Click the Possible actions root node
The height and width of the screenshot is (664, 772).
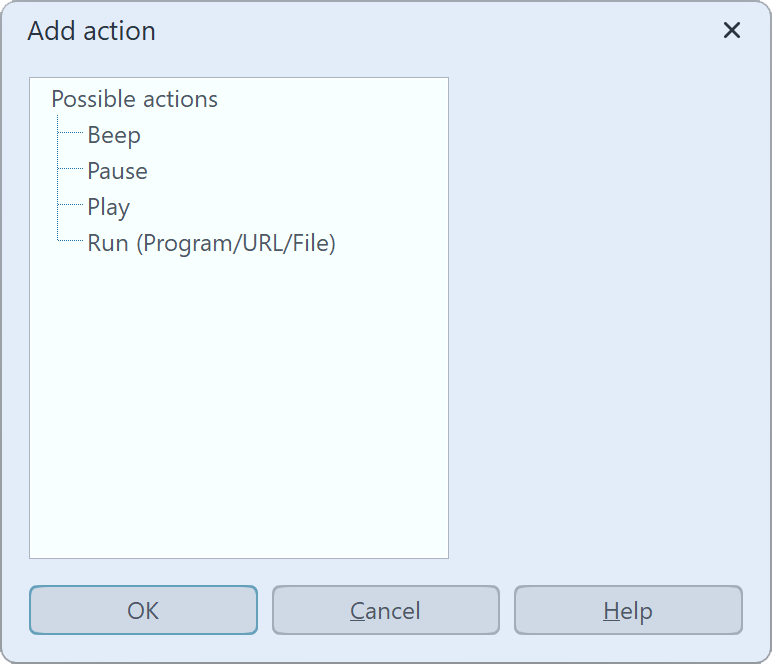coord(134,99)
